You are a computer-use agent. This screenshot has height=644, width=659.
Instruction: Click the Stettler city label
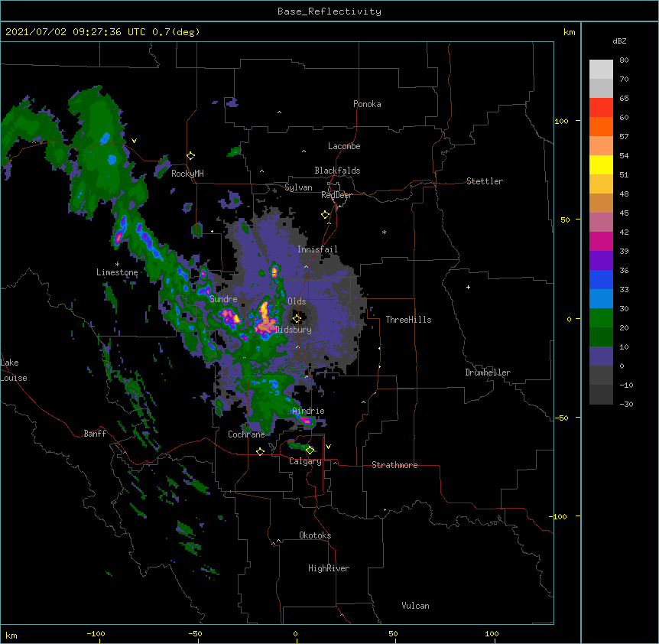tap(485, 181)
